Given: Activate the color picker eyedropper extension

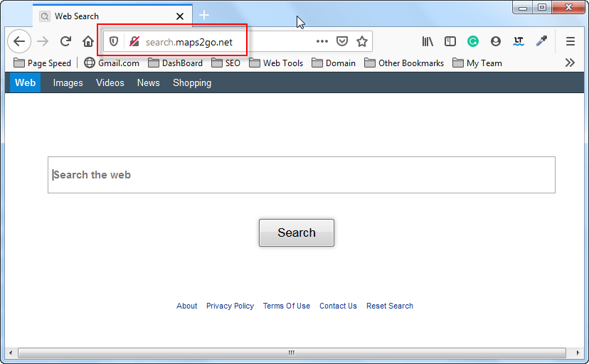Looking at the screenshot, I should pos(541,41).
